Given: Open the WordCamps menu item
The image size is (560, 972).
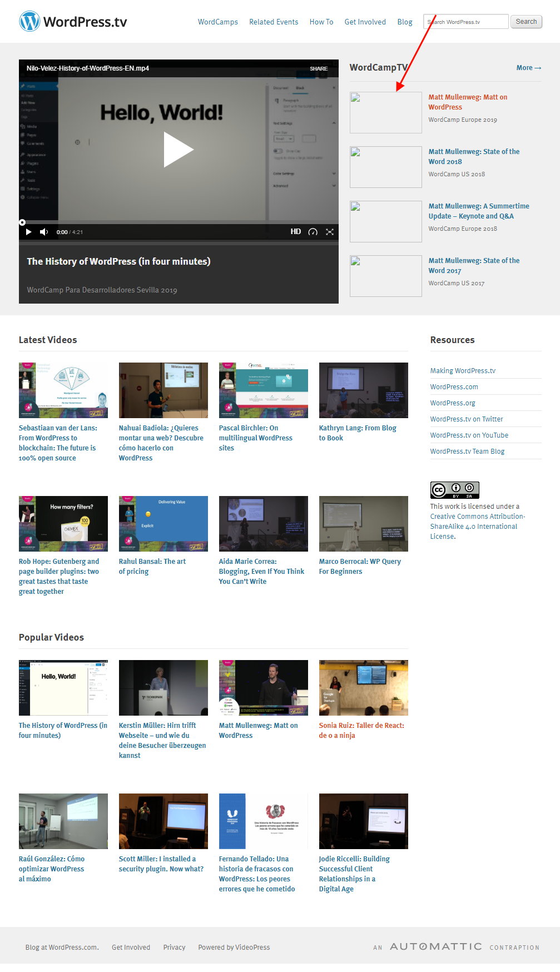Looking at the screenshot, I should click(218, 22).
